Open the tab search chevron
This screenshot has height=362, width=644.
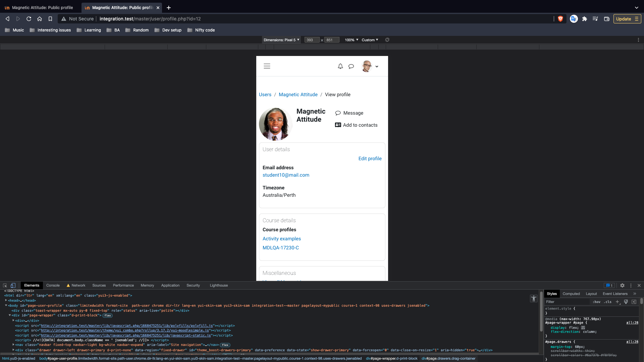click(637, 7)
